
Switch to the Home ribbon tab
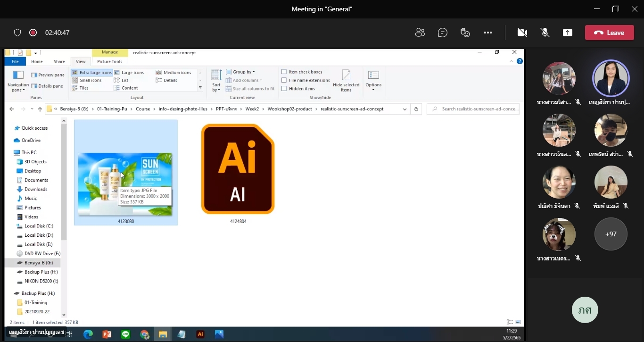click(37, 61)
